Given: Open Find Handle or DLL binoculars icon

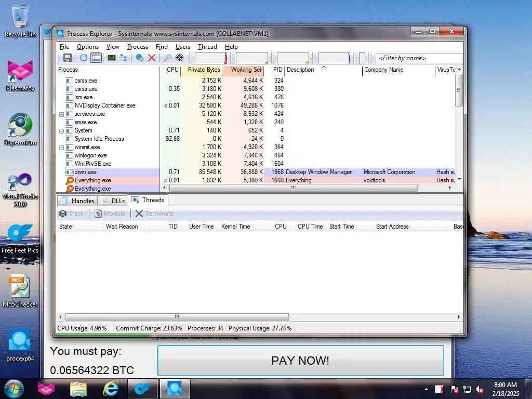Looking at the screenshot, I should [x=167, y=58].
